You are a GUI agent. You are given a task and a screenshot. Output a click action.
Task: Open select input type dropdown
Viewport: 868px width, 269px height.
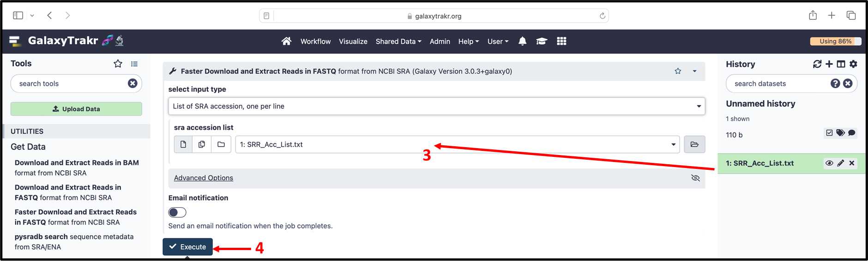(436, 106)
